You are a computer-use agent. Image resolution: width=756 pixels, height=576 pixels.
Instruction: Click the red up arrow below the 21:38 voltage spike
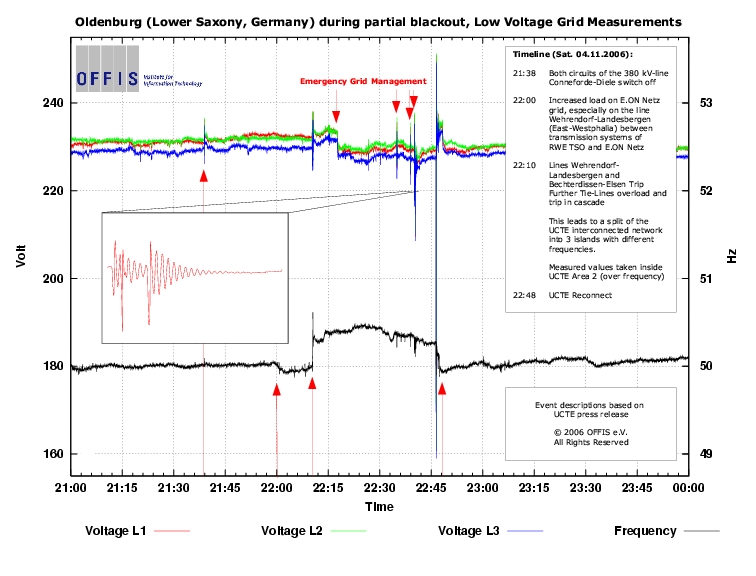[204, 175]
